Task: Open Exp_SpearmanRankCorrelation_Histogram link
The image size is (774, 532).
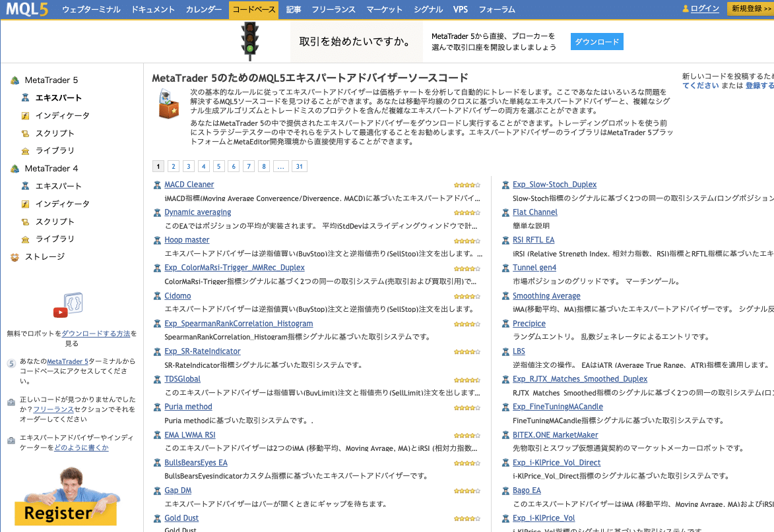Action: pos(238,324)
